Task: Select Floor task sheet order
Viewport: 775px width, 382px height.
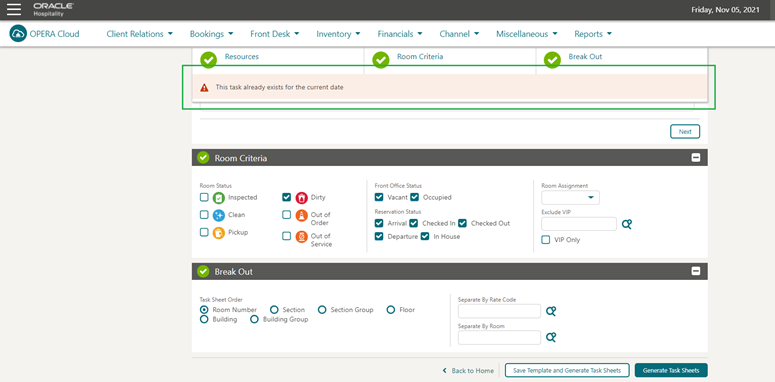Action: (391, 309)
